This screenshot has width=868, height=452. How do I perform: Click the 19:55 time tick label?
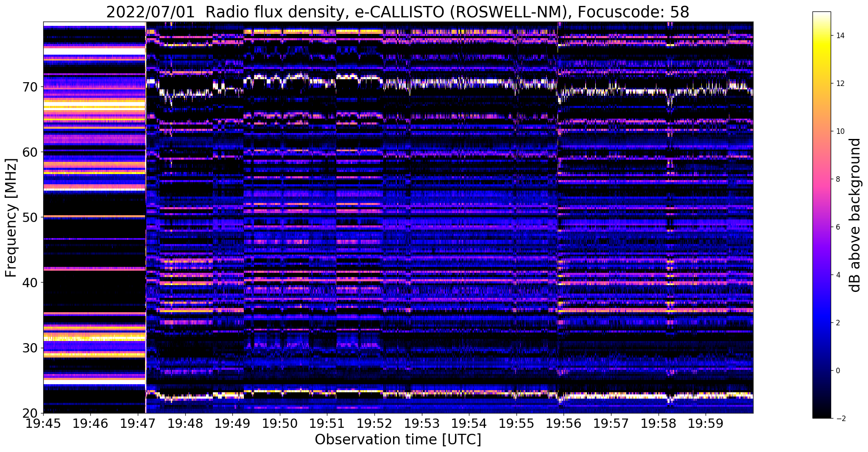point(516,423)
